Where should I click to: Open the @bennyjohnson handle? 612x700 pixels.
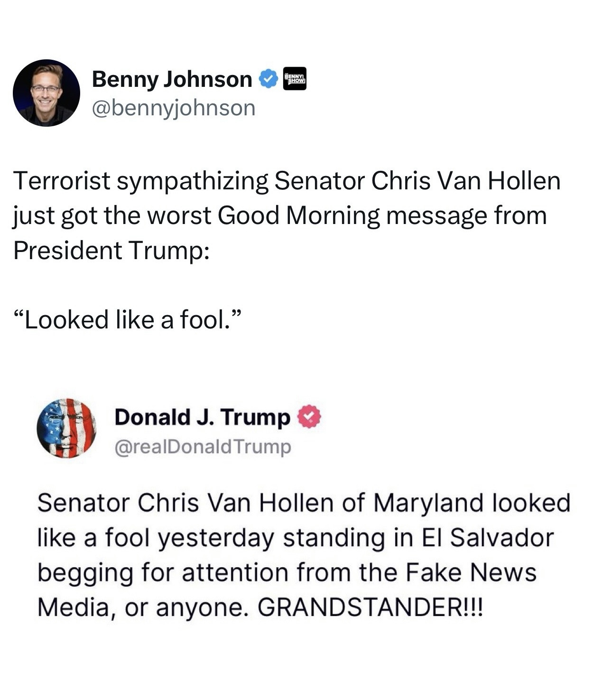(x=174, y=108)
